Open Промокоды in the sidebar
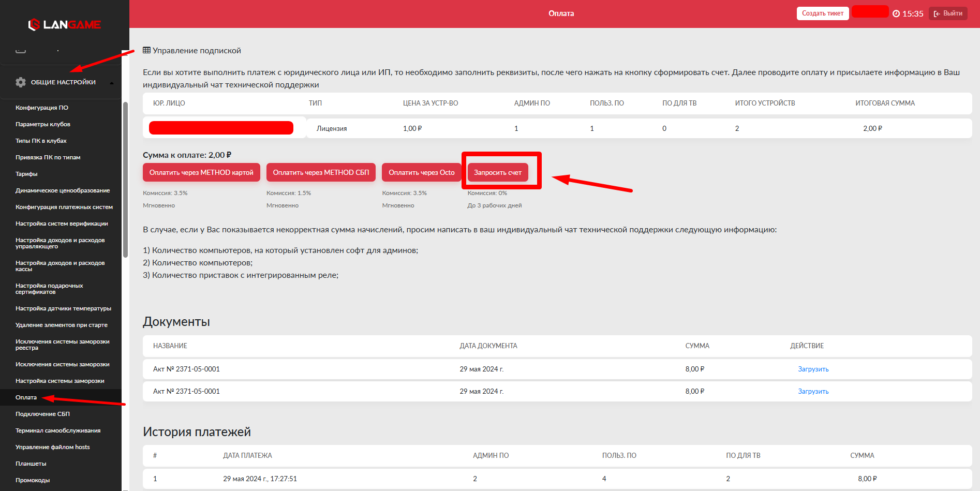This screenshot has width=980, height=491. click(33, 480)
